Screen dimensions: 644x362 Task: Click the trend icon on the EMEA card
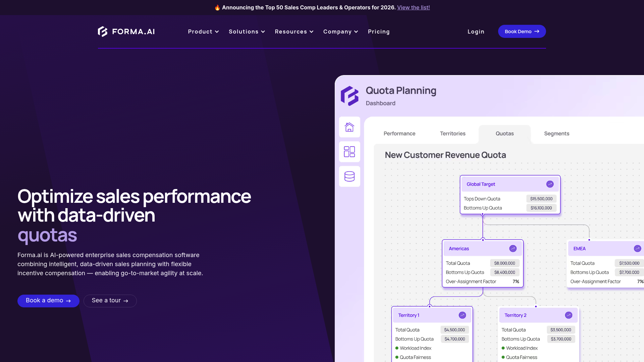[637, 248]
